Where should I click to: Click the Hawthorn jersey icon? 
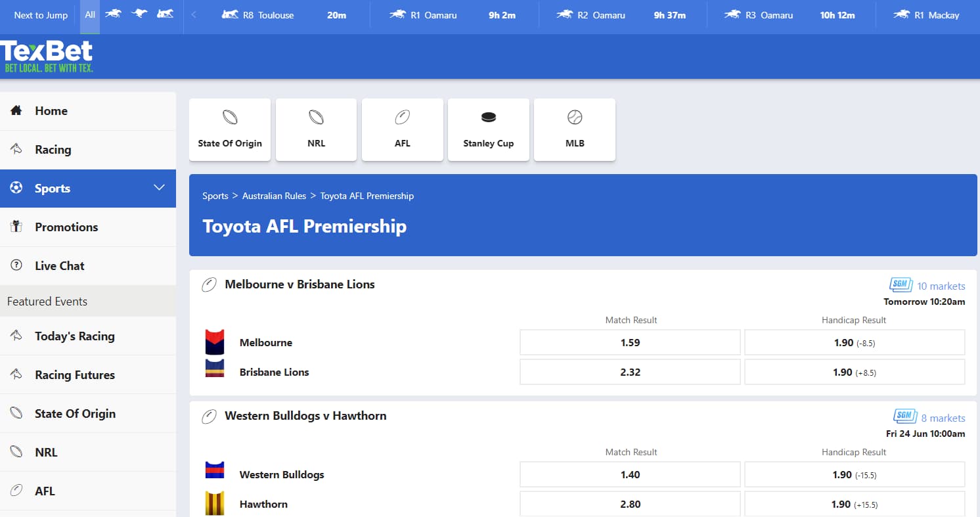tap(214, 503)
